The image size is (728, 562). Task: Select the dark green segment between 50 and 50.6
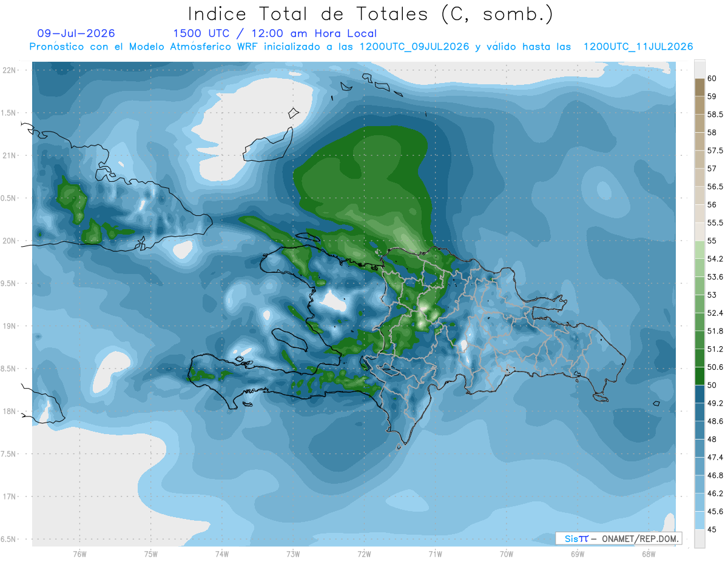699,376
